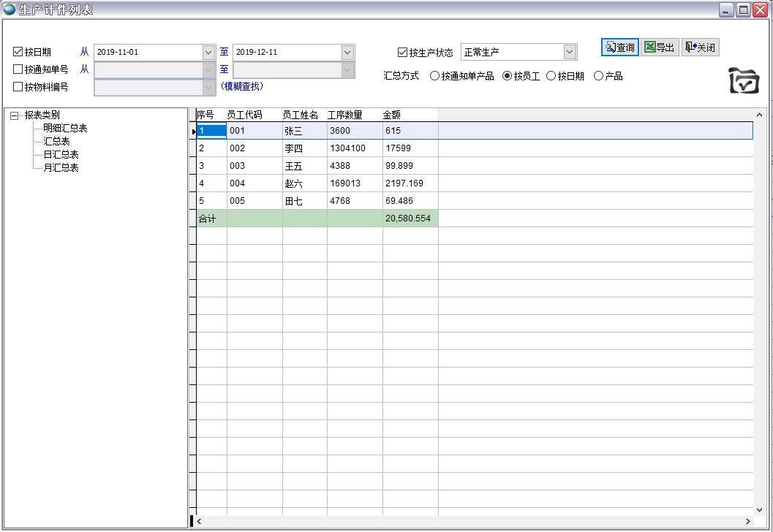Toggle the 按生产状态 checkbox
This screenshot has width=773, height=532.
click(402, 53)
